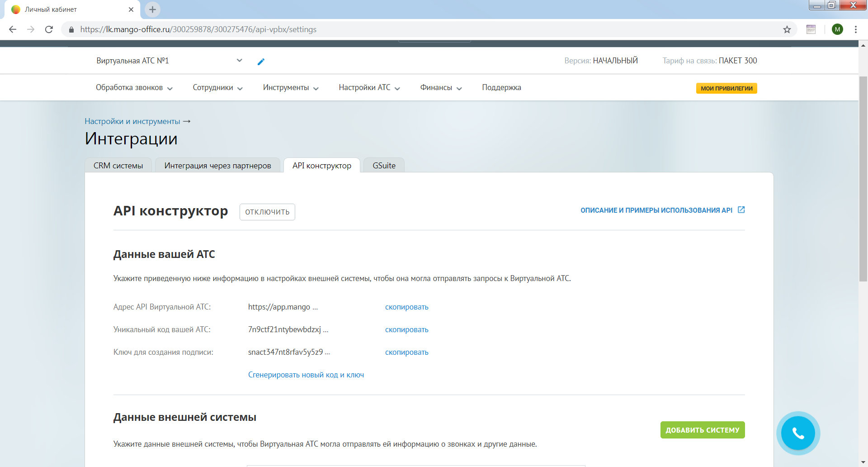Copy the API address of Виртуальная АТС
Image resolution: width=868 pixels, height=467 pixels.
tap(406, 307)
